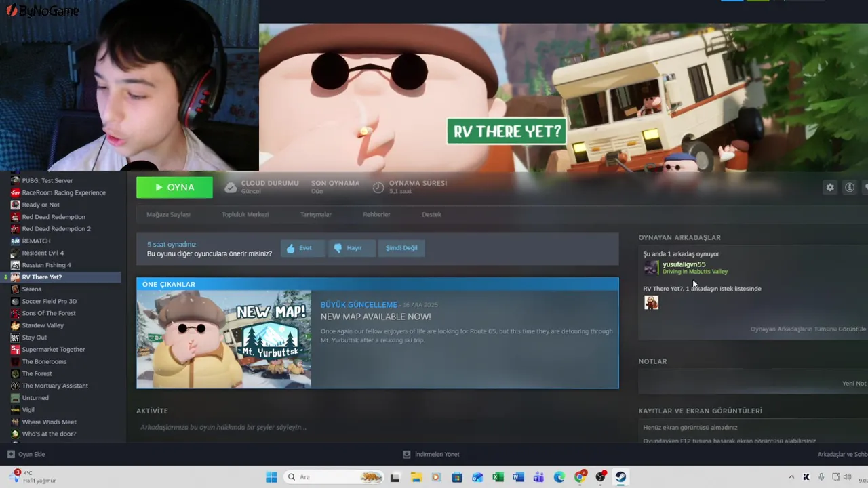Select Where Winds Meet in library
This screenshot has height=488, width=868.
coord(50,422)
